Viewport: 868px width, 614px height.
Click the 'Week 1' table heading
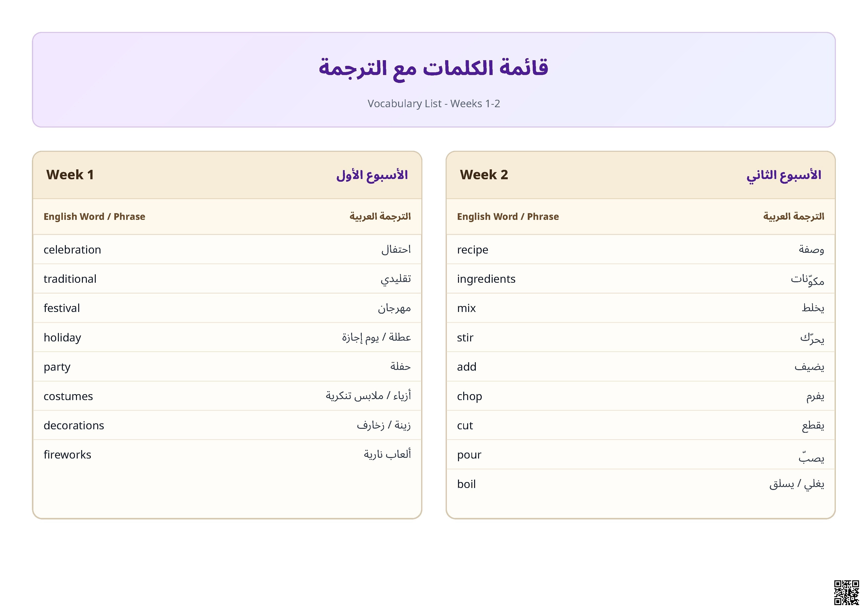(x=70, y=175)
